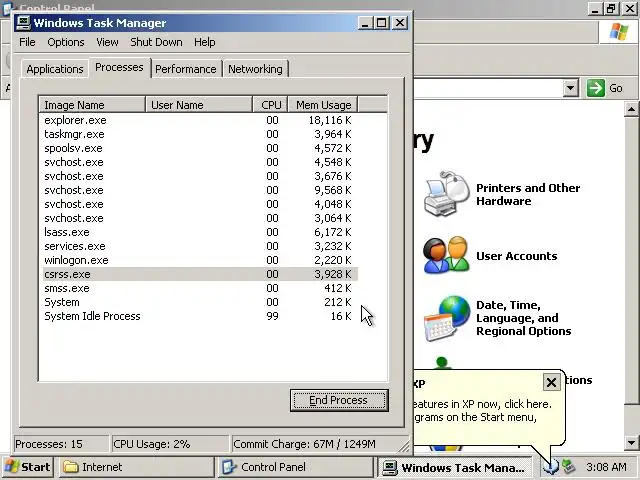
Task: Switch to the Internet taskbar button
Action: coord(137,467)
